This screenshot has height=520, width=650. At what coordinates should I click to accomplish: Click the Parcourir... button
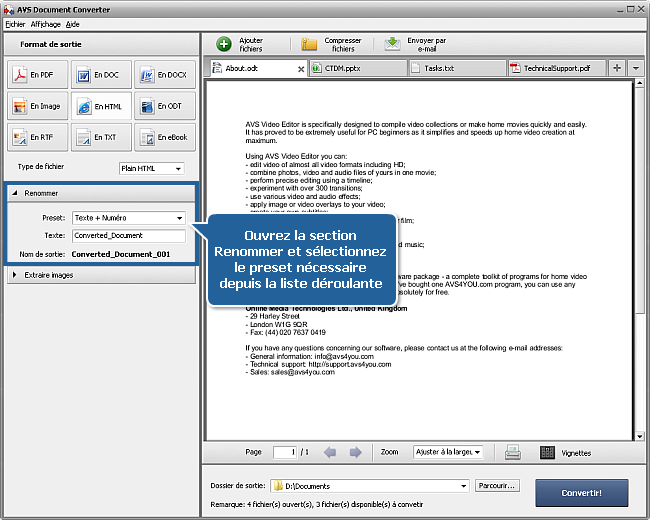click(497, 486)
